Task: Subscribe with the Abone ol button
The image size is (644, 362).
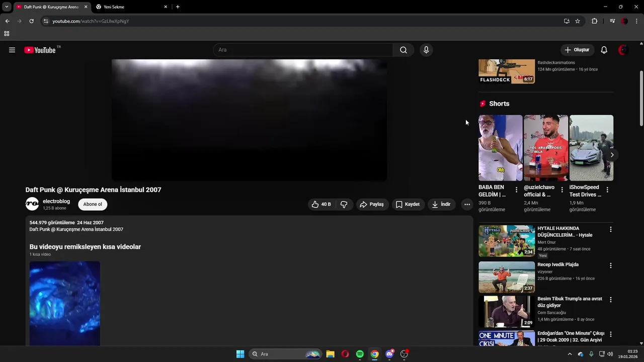Action: click(x=93, y=204)
